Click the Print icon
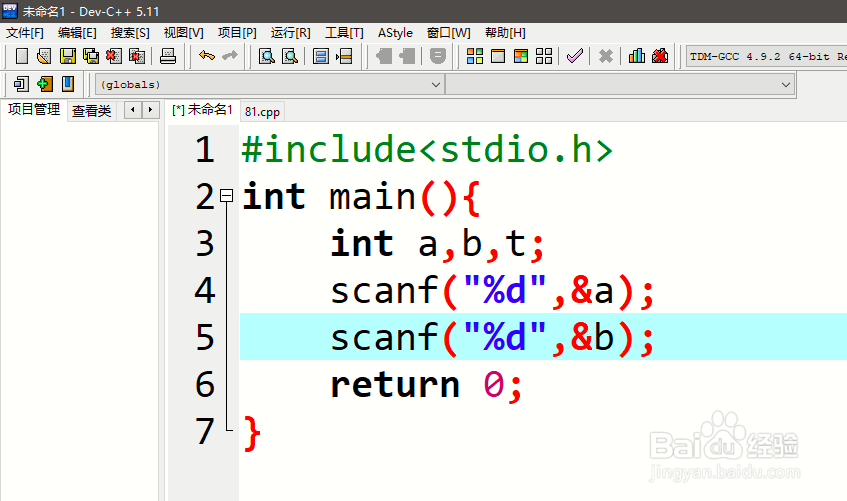The height and width of the screenshot is (501, 847). coord(168,56)
